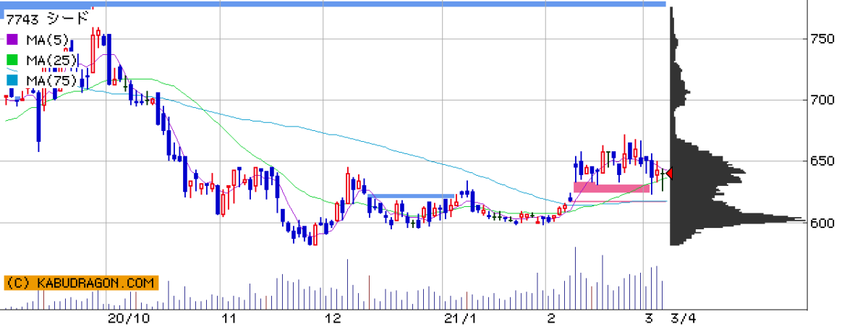Image resolution: width=868 pixels, height=327 pixels.
Task: Click the blue MA(75) legend swatch
Action: tap(12, 80)
